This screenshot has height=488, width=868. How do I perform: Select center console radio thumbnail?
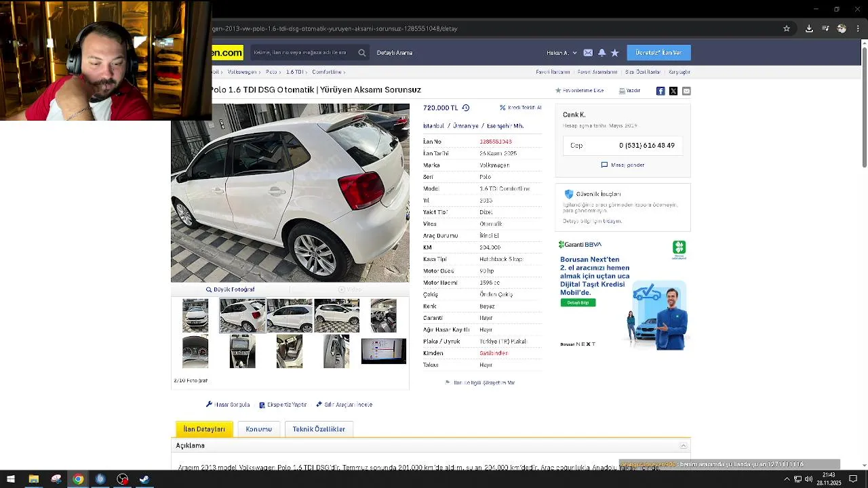243,352
